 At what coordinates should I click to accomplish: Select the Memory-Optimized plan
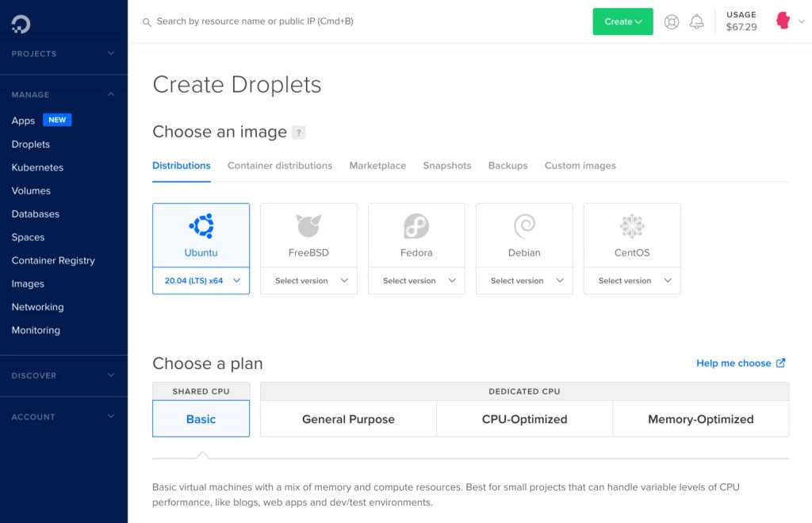pos(701,419)
